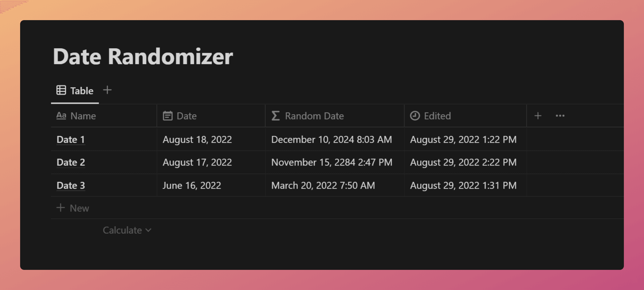
Task: Select the Table view tab
Action: pos(75,90)
